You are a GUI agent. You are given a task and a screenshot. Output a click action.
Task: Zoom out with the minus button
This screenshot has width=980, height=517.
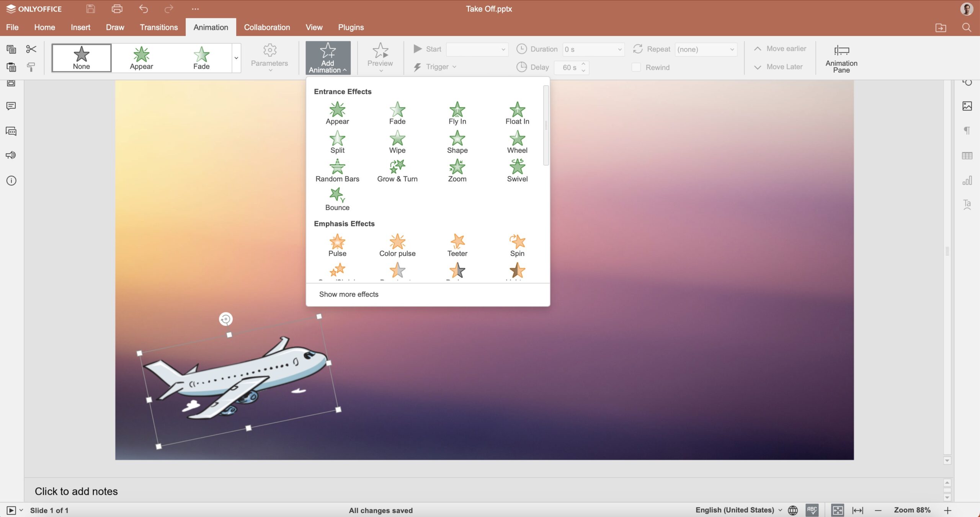[x=878, y=510]
